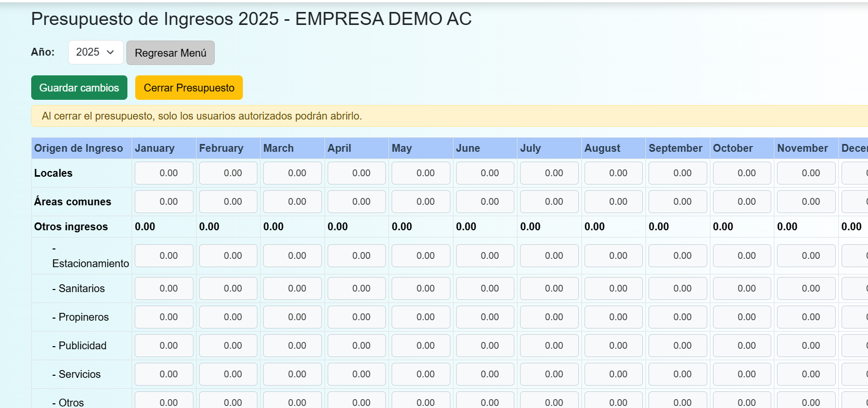Select the Otros ingresos row label
Image resolution: width=868 pixels, height=408 pixels.
[x=71, y=227]
